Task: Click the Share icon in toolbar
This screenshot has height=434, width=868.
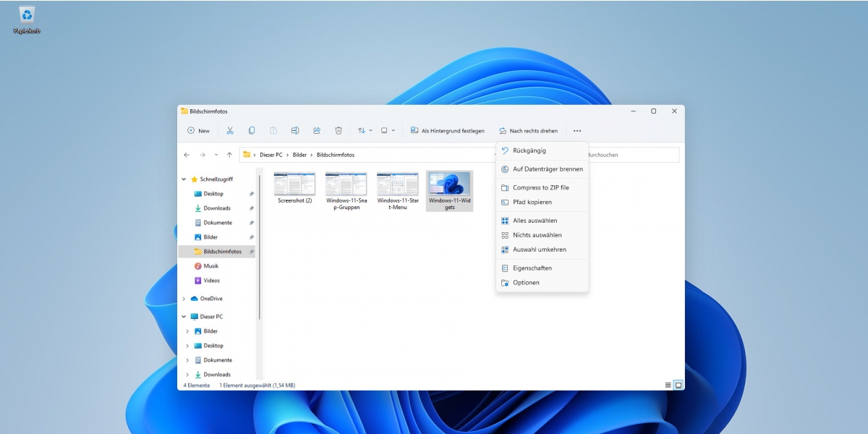Action: (317, 131)
